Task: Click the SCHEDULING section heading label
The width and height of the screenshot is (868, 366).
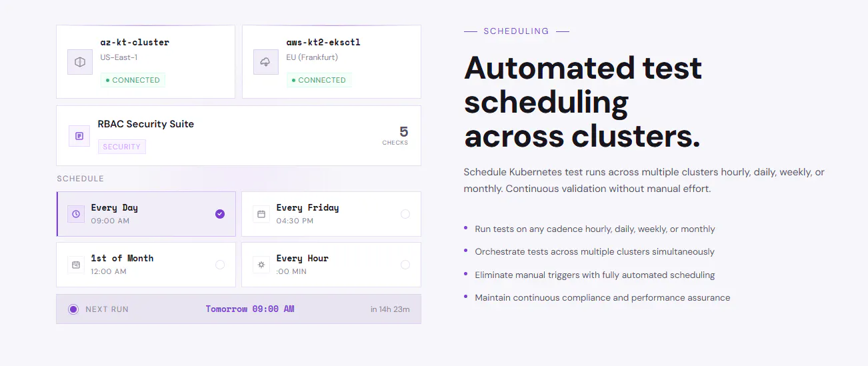Action: pyautogui.click(x=516, y=31)
